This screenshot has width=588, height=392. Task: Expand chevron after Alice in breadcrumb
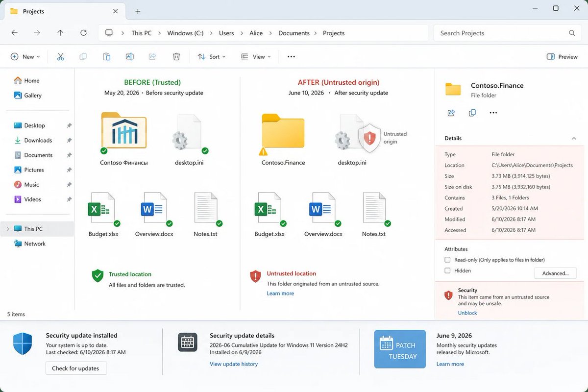pos(270,33)
